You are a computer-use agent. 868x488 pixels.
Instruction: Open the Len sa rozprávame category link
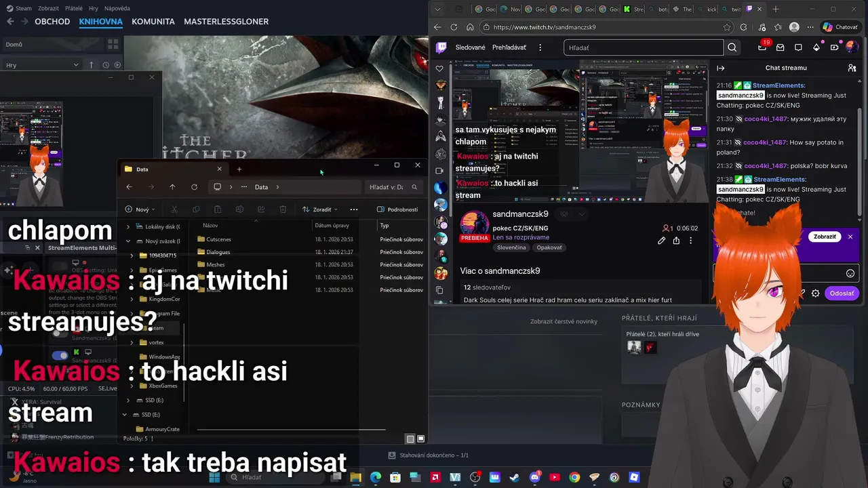click(x=521, y=238)
